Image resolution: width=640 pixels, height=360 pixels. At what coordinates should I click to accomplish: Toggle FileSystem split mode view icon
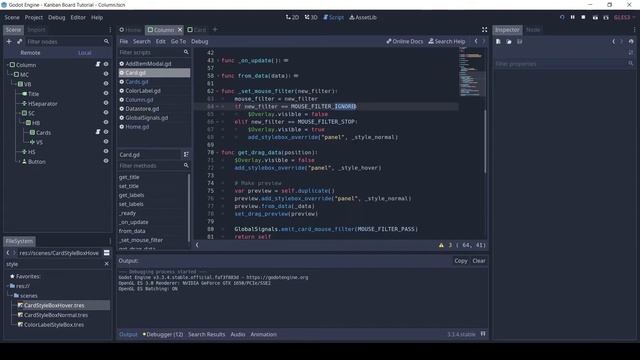click(x=107, y=253)
